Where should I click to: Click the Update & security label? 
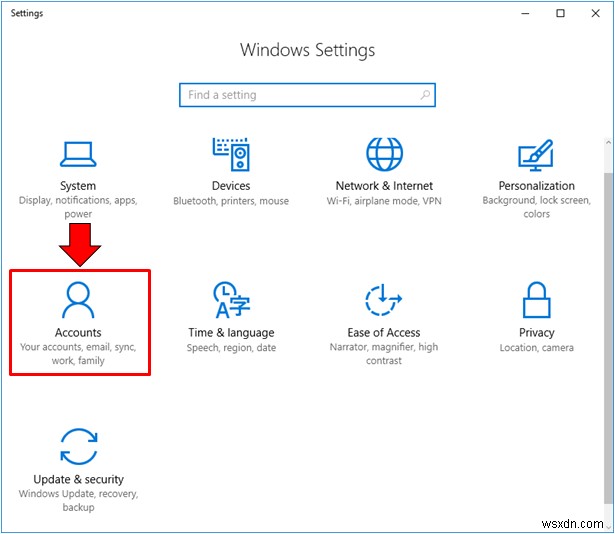tap(78, 479)
